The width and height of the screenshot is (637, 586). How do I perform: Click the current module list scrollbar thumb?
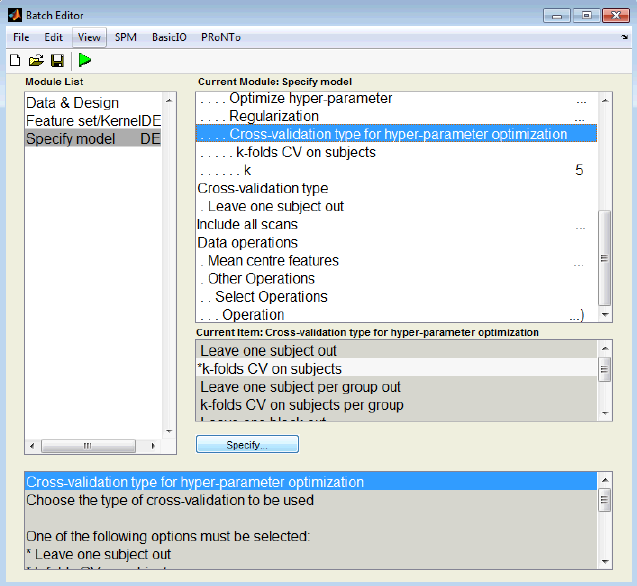pyautogui.click(x=605, y=258)
